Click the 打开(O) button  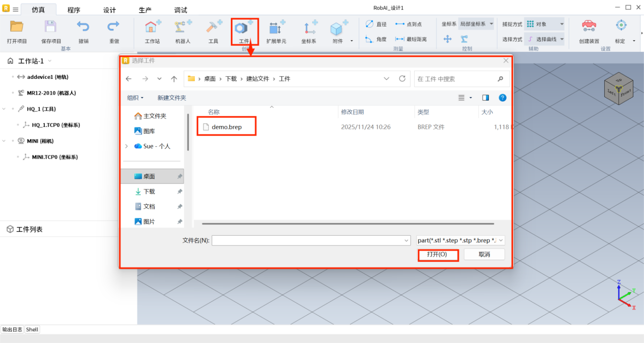437,255
